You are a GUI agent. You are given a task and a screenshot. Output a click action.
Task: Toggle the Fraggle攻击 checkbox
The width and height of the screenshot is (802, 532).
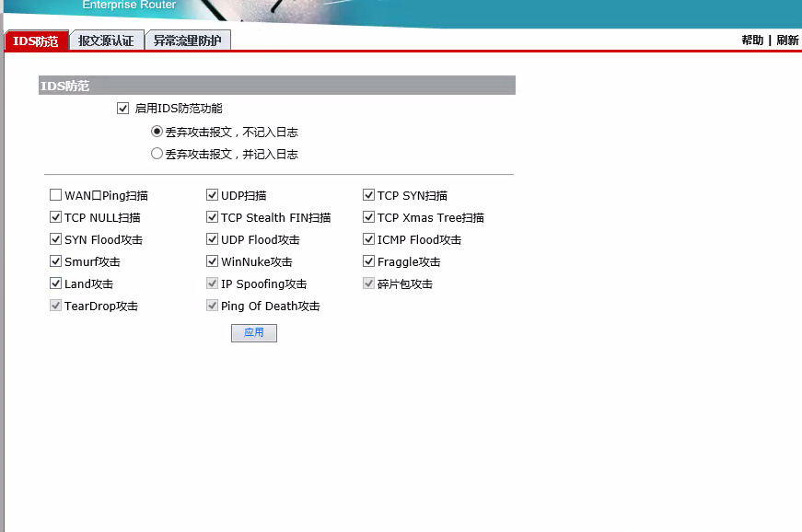[369, 261]
